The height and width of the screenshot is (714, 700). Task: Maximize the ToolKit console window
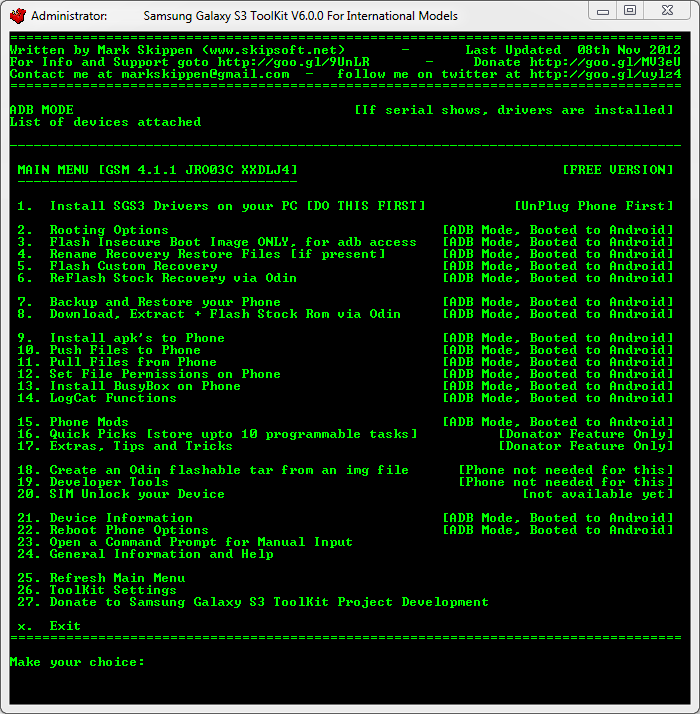630,11
